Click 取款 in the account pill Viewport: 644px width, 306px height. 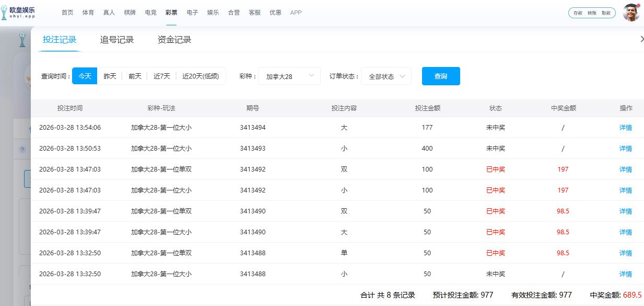(x=606, y=13)
